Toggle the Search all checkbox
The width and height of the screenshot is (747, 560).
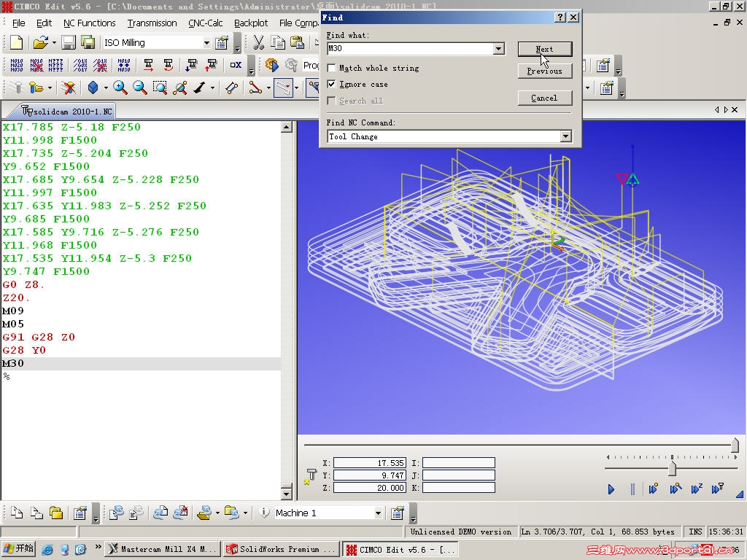(x=333, y=100)
